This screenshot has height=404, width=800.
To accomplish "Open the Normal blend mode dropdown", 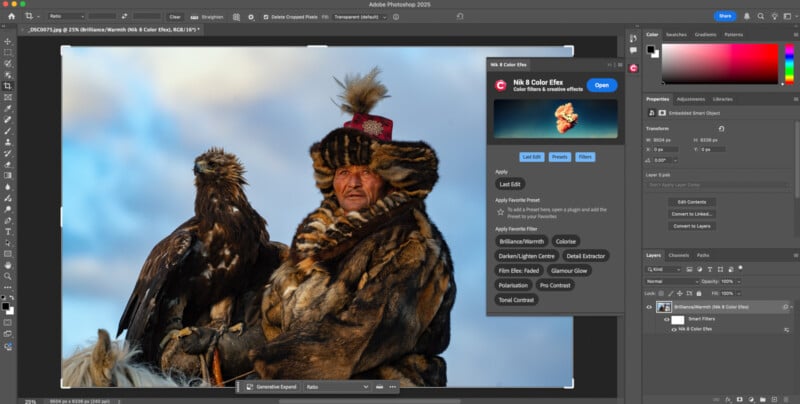I will 670,281.
